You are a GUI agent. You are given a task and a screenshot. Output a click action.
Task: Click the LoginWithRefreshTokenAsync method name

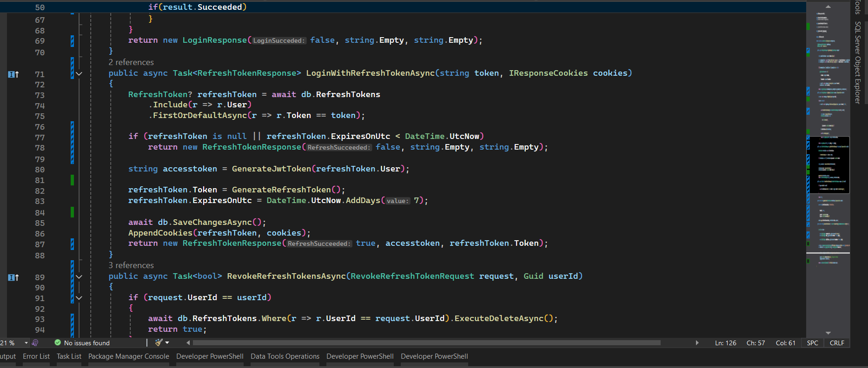371,73
